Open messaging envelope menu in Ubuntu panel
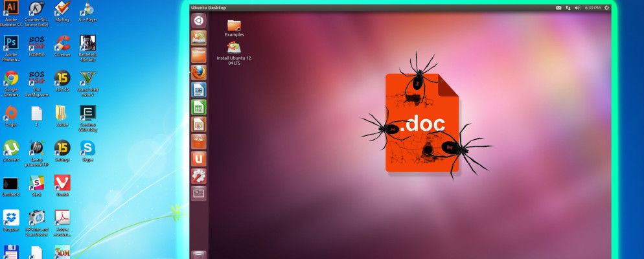Viewport: 644px width, 259px height. (x=558, y=8)
